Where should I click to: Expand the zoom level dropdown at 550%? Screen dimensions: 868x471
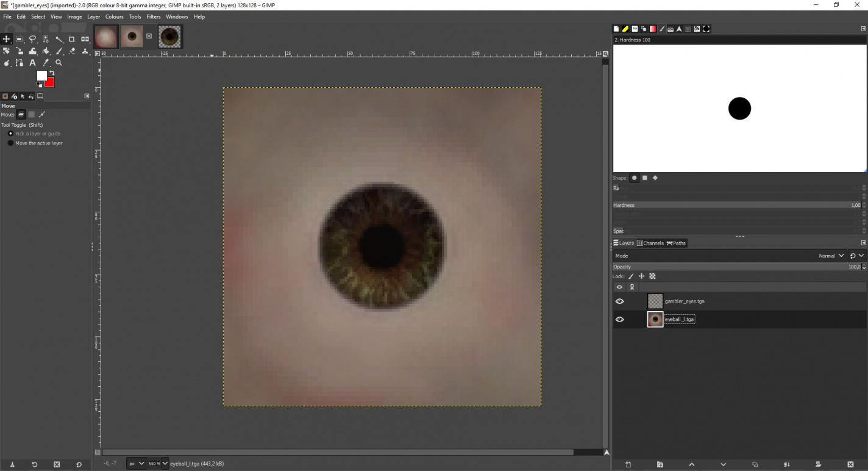pyautogui.click(x=165, y=464)
